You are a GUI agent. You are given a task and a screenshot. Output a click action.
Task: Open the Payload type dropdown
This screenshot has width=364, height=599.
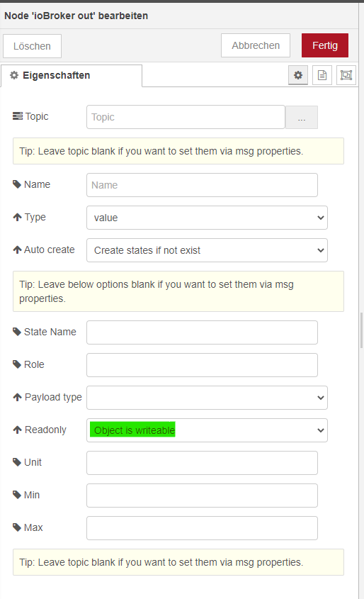[x=207, y=398]
